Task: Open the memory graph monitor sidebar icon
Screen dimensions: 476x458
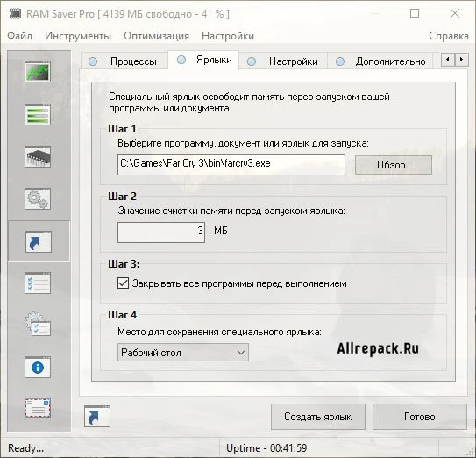Action: click(x=38, y=71)
